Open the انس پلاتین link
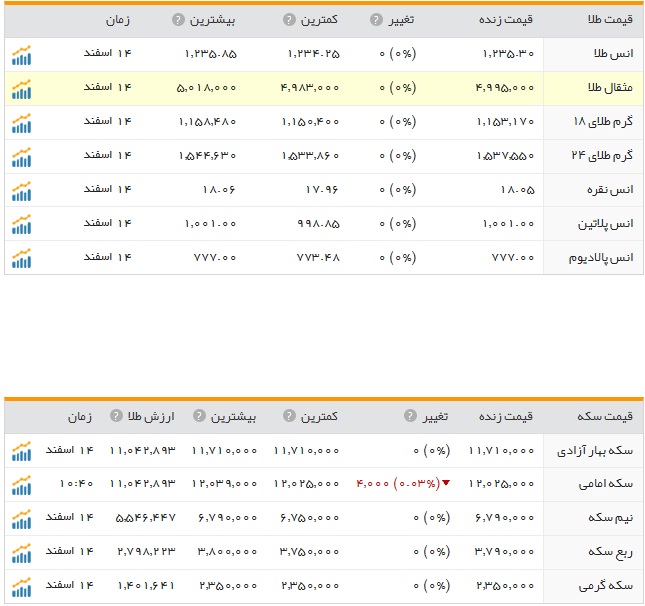This screenshot has width=645, height=606. click(606, 224)
